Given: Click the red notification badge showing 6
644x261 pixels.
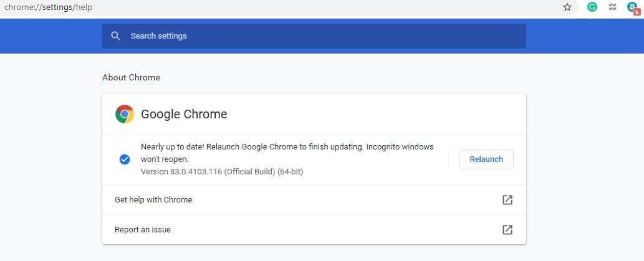Looking at the screenshot, I should tap(637, 11).
